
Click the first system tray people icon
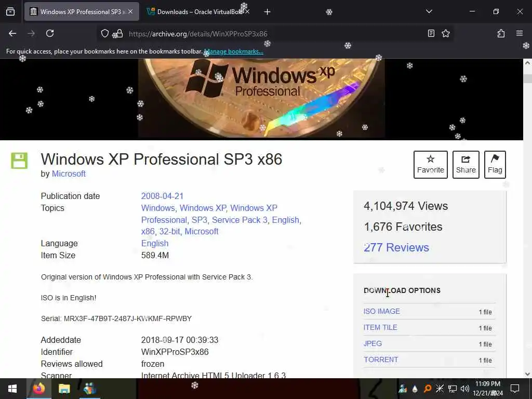(403, 389)
